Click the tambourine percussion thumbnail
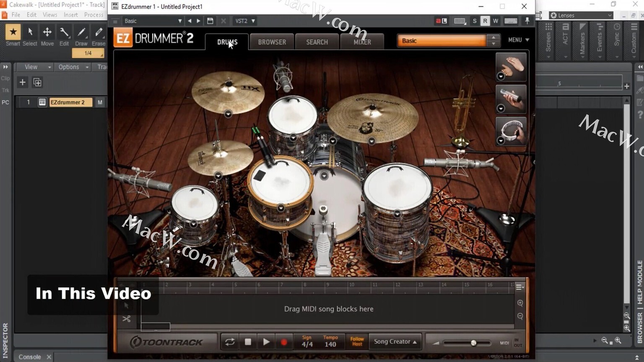644x362 pixels. 511,131
